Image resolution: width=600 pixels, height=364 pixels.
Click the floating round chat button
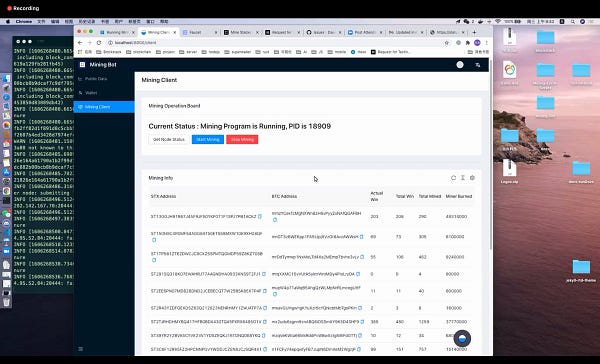coord(462,338)
